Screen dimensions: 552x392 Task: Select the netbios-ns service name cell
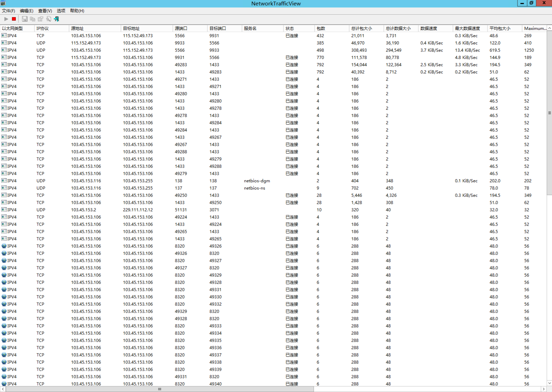tap(255, 188)
